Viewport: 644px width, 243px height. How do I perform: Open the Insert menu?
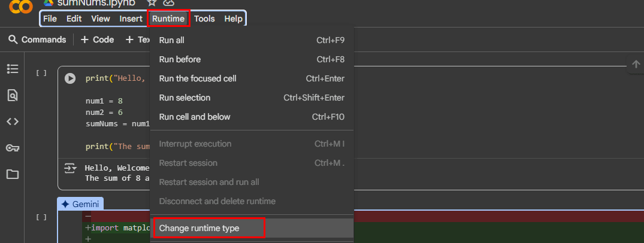tap(131, 19)
